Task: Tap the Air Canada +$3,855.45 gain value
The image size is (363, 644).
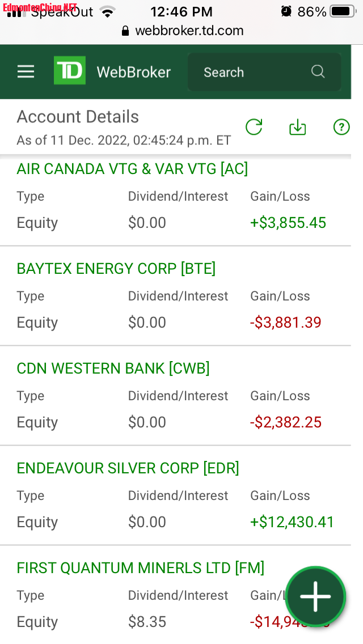Action: click(x=288, y=223)
